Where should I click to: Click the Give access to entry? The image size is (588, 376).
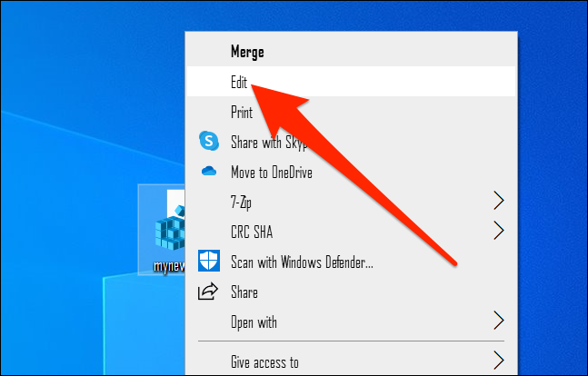(x=352, y=361)
